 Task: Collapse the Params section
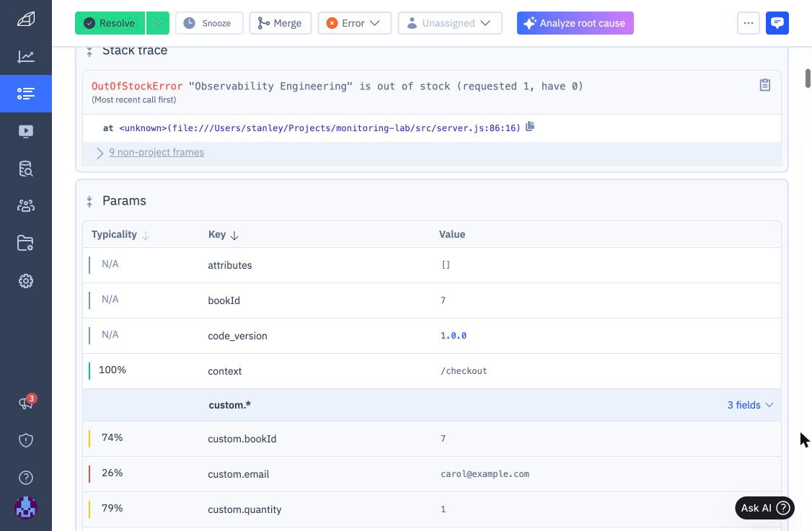89,201
